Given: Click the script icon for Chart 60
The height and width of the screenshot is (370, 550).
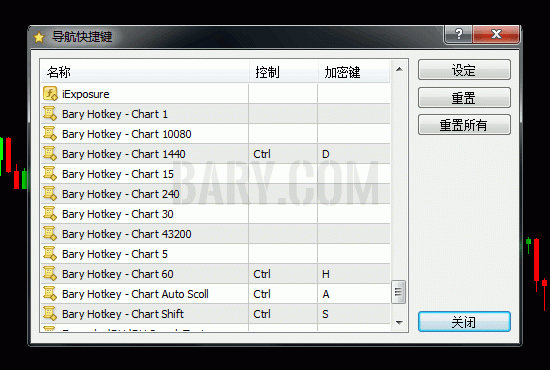Looking at the screenshot, I should (x=50, y=274).
